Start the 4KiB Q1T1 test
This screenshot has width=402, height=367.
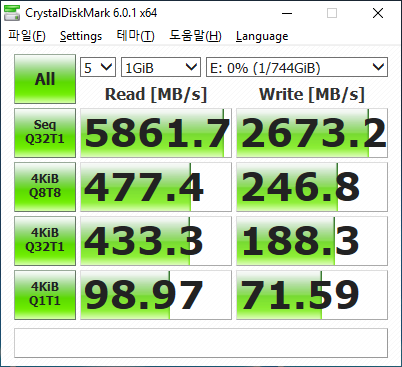click(45, 295)
